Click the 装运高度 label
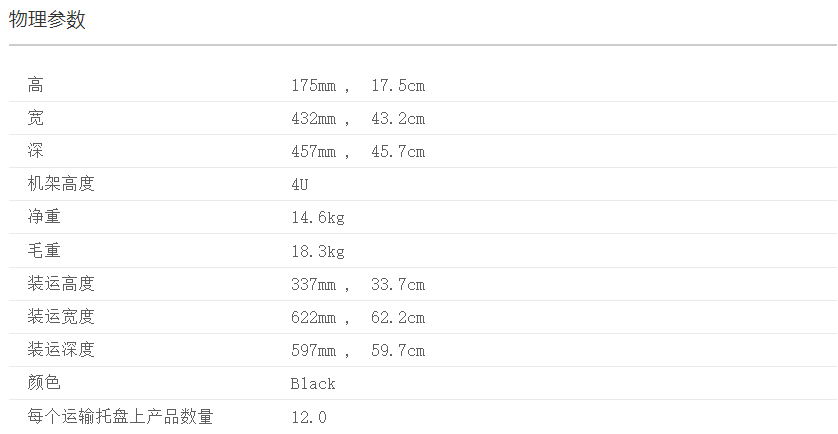This screenshot has height=434, width=838. pyautogui.click(x=61, y=284)
